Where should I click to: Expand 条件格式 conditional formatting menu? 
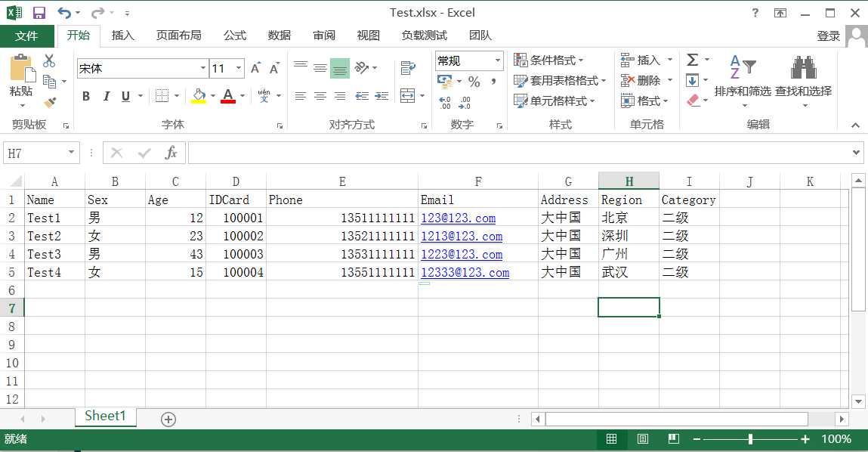548,60
